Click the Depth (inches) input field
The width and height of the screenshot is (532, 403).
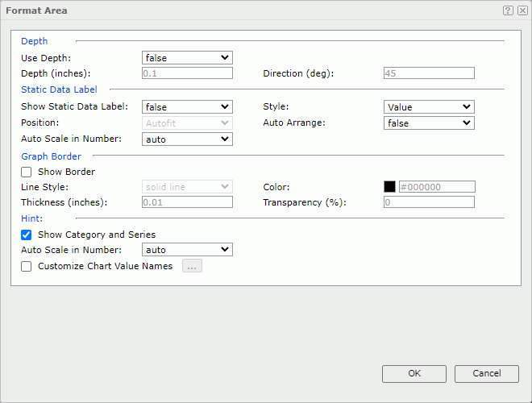tap(187, 73)
